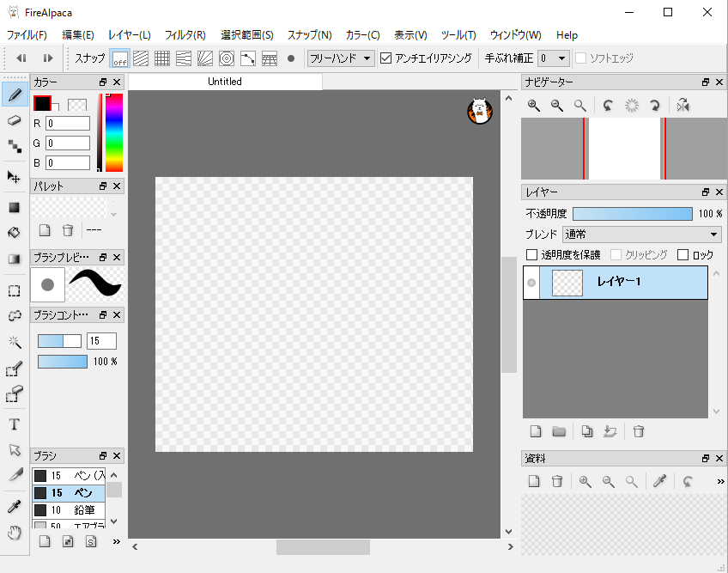Activate the Magic Wand tool
Viewport: 728px width, 573px height.
point(14,341)
